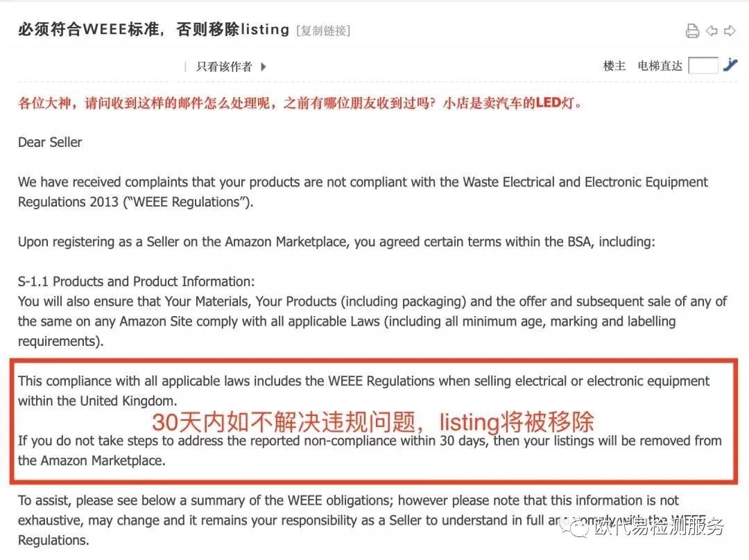Click the red 30天内 annotation text
Screen dimensions: 749x560
coord(373,421)
